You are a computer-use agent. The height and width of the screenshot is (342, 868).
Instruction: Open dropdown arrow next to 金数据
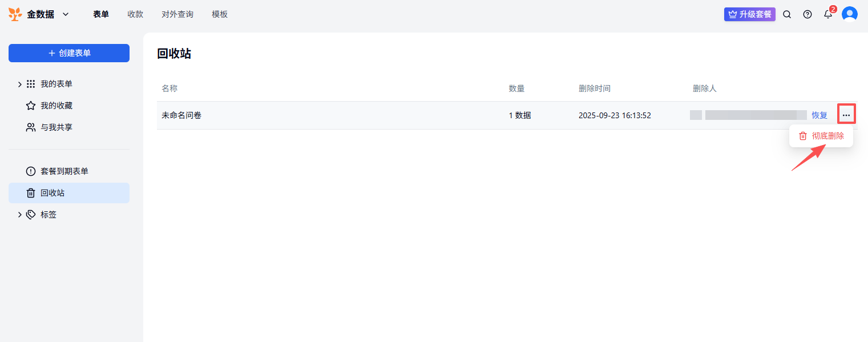click(66, 14)
